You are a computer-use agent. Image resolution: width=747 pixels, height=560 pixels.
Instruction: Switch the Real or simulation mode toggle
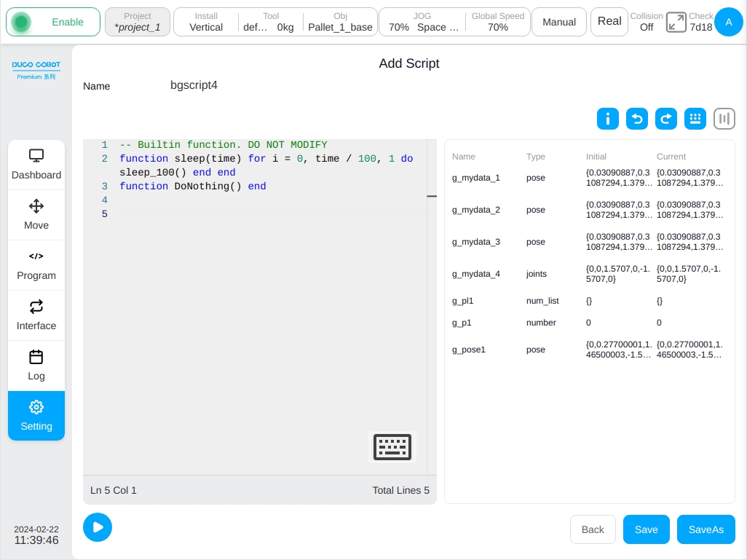pos(609,21)
